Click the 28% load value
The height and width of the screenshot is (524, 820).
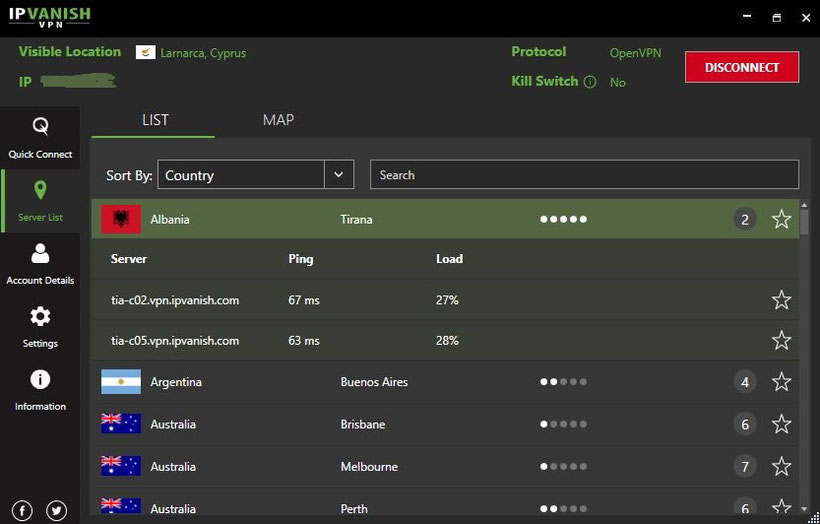coord(447,340)
